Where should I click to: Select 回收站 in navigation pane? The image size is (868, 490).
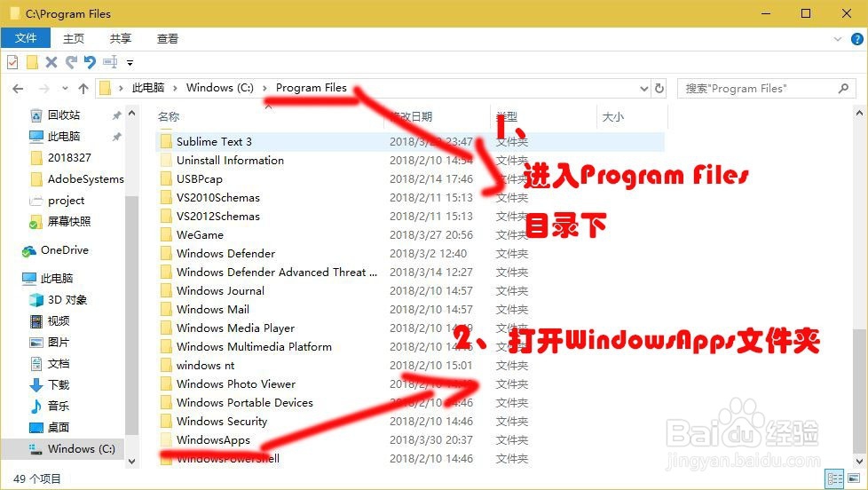coord(64,115)
